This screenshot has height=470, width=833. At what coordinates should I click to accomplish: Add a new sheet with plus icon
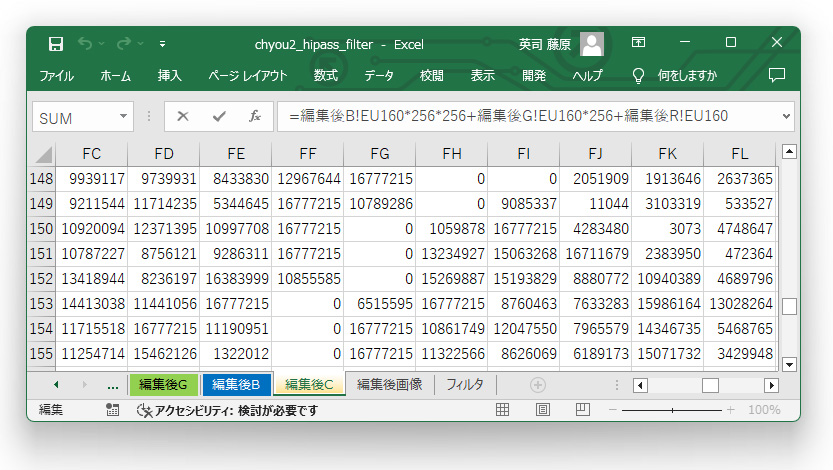coord(538,385)
